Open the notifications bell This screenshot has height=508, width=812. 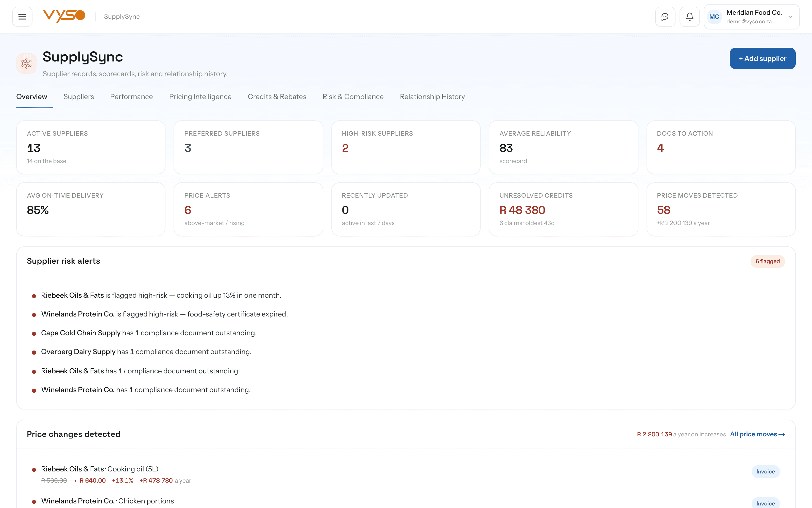click(x=689, y=17)
